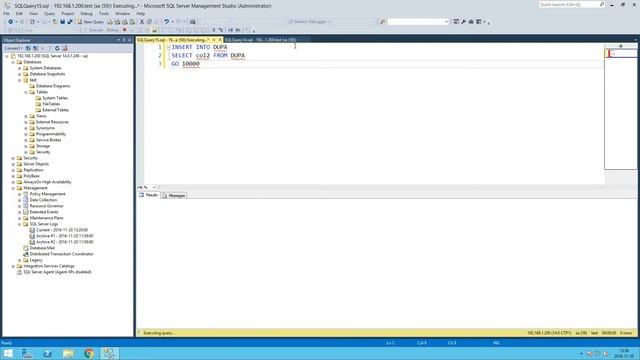Click the Disconnect icon in Object Explorer toolbar

coord(36,48)
